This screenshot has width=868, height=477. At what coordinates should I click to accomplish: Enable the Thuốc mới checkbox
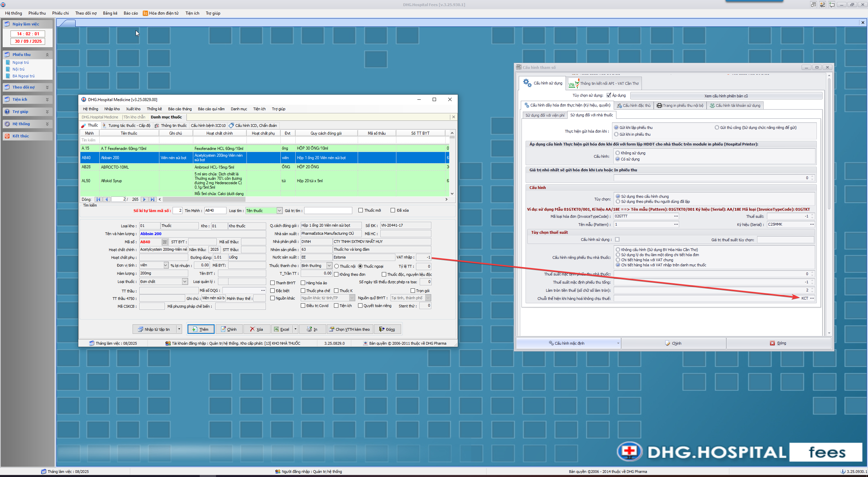click(361, 210)
